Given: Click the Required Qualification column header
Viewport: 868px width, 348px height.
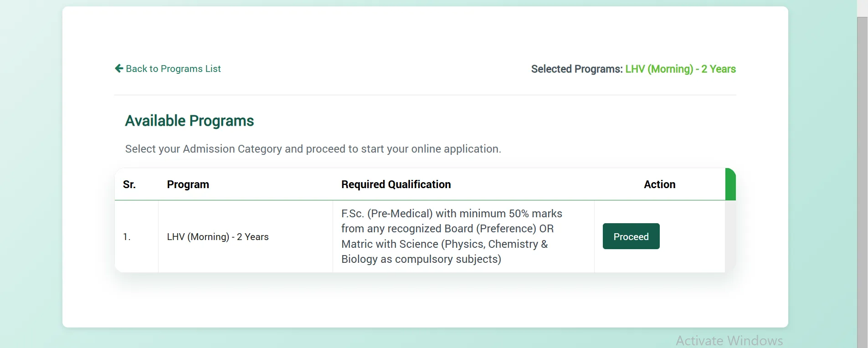Looking at the screenshot, I should point(395,184).
